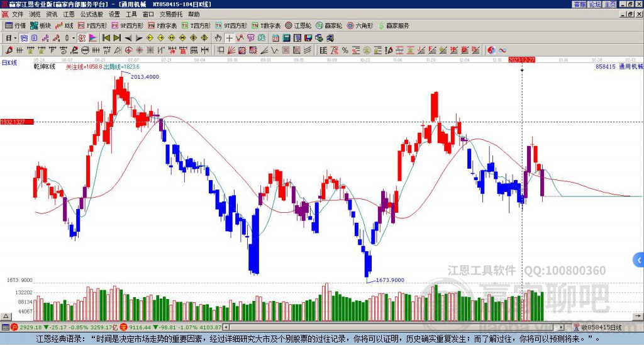The width and height of the screenshot is (644, 345).
Task: Click the blue side panel expand arrow
Action: (639, 260)
